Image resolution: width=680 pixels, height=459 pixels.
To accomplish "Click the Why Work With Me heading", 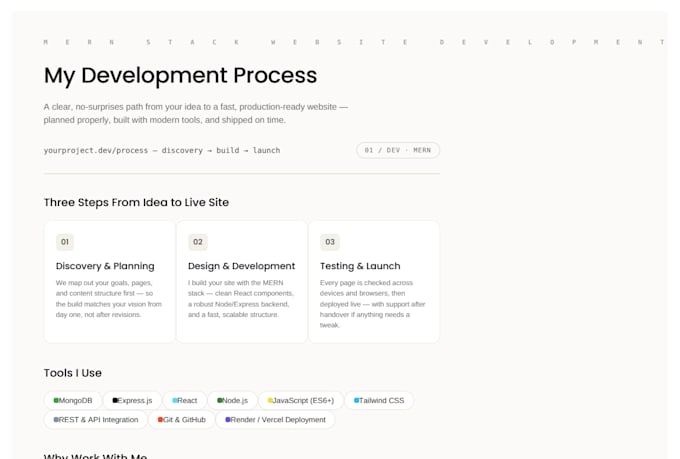I will pyautogui.click(x=95, y=456).
